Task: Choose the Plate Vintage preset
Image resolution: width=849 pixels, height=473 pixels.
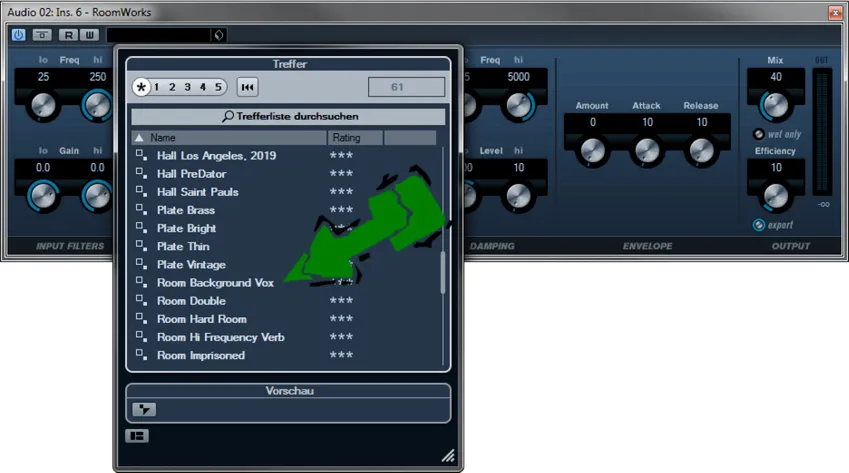Action: click(191, 265)
